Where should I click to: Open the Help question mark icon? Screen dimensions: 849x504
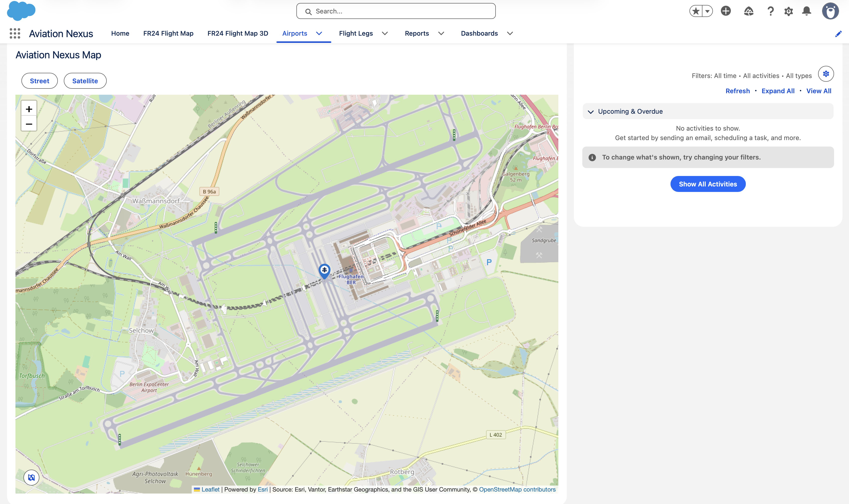coord(770,11)
